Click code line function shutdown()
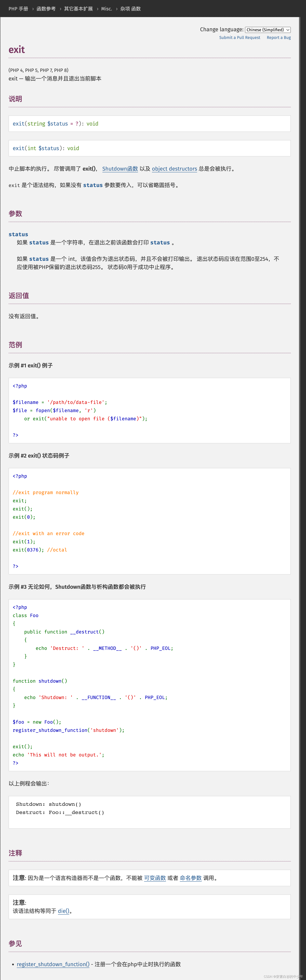The image size is (306, 980). 40,681
